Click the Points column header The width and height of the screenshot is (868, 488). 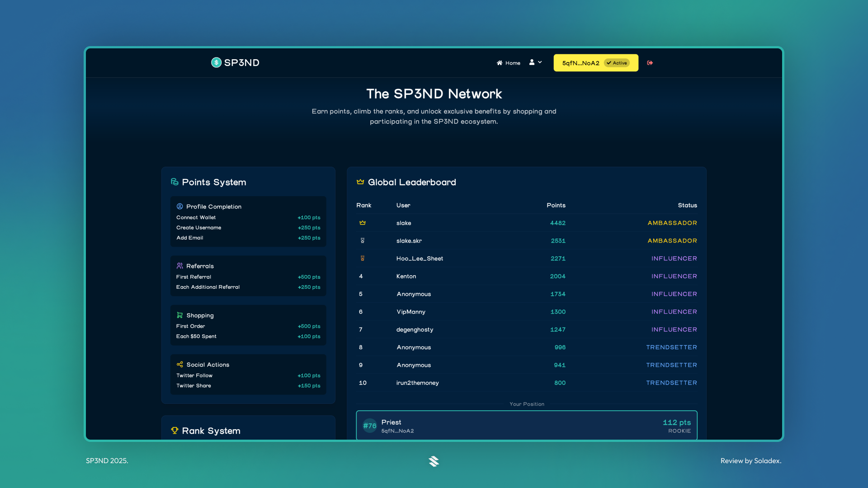556,205
